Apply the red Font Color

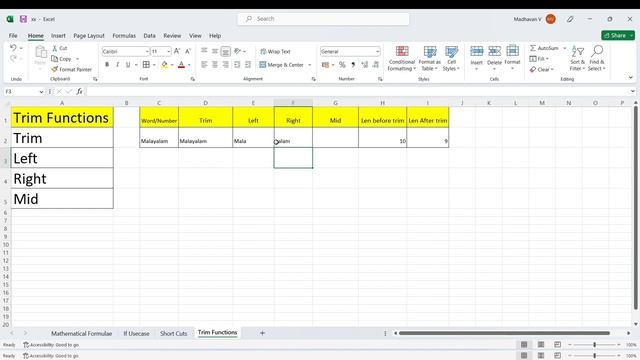(182, 64)
